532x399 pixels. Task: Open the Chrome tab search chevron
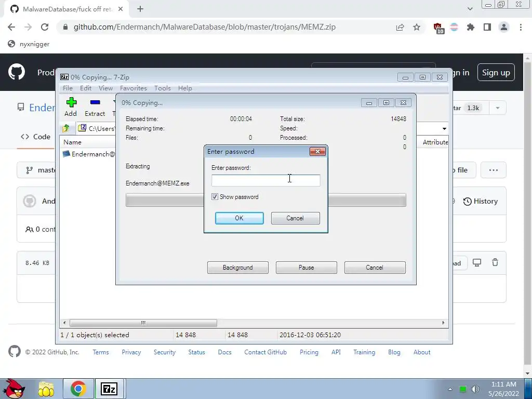pos(470,9)
